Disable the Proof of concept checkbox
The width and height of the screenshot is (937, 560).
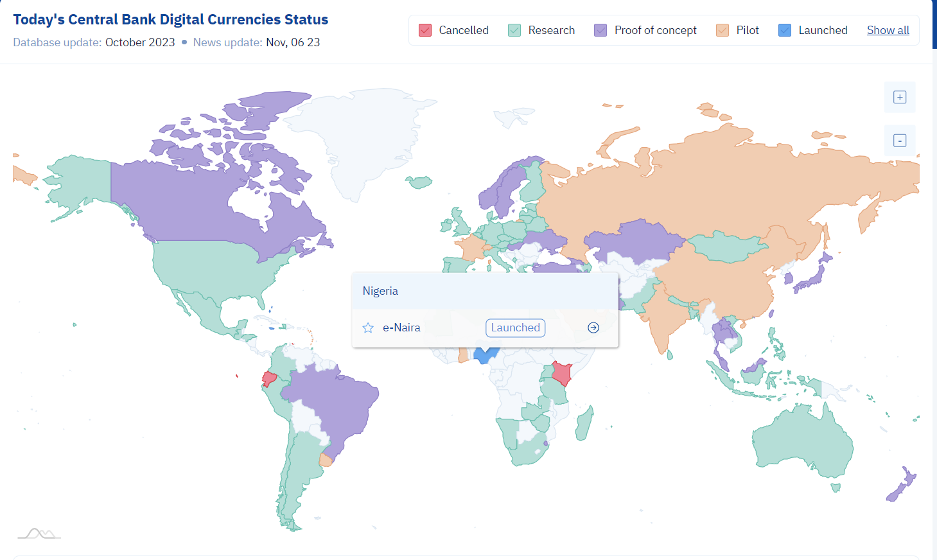pos(600,30)
